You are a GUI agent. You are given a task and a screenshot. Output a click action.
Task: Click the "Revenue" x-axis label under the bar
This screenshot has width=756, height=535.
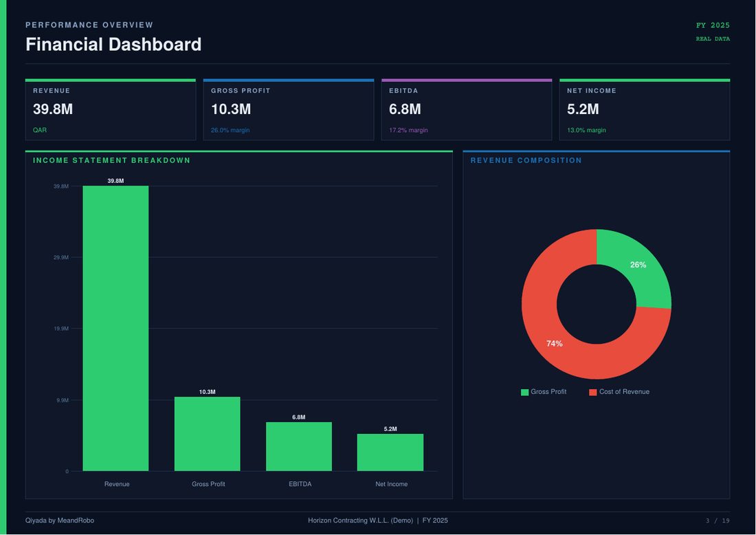[x=117, y=484]
